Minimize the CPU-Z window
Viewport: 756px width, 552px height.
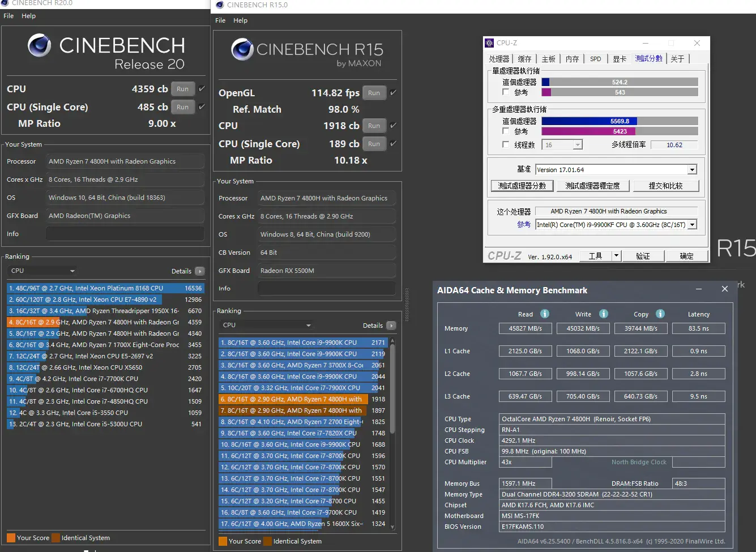646,43
